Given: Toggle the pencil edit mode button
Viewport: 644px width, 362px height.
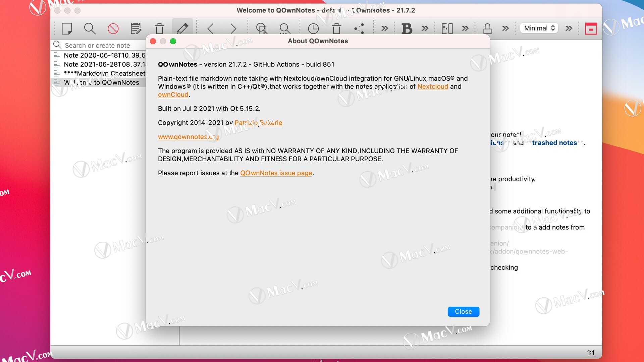Looking at the screenshot, I should 182,28.
